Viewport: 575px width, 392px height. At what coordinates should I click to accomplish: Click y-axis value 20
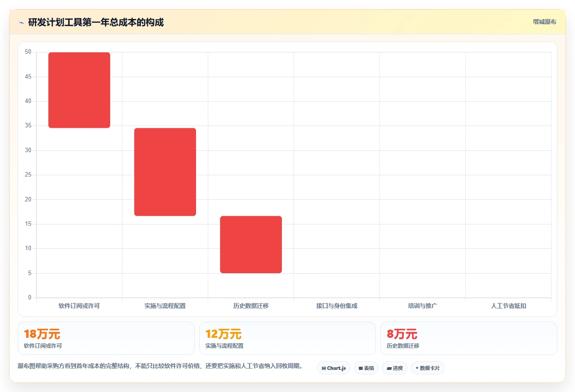(28, 199)
